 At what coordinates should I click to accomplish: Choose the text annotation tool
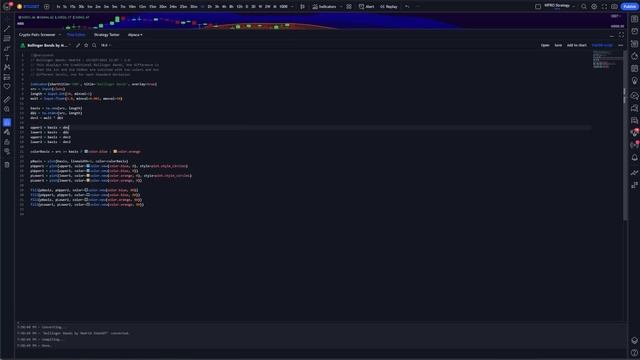[x=7, y=58]
